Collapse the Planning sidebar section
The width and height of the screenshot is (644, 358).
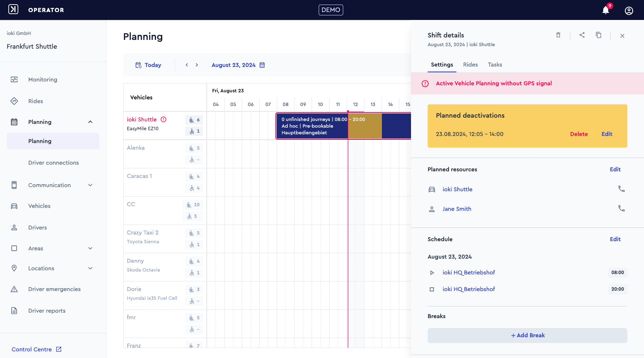click(x=90, y=122)
